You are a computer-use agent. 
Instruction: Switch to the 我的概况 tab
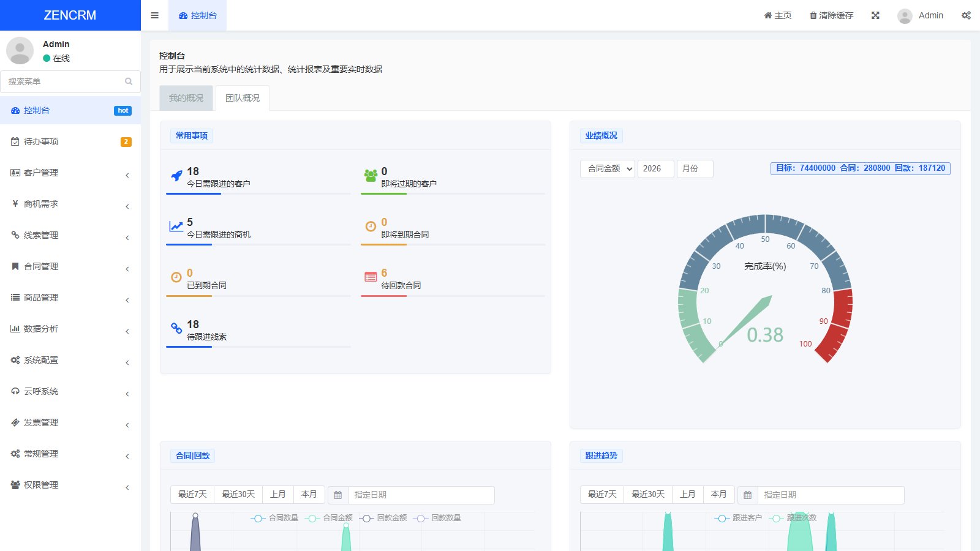click(186, 98)
